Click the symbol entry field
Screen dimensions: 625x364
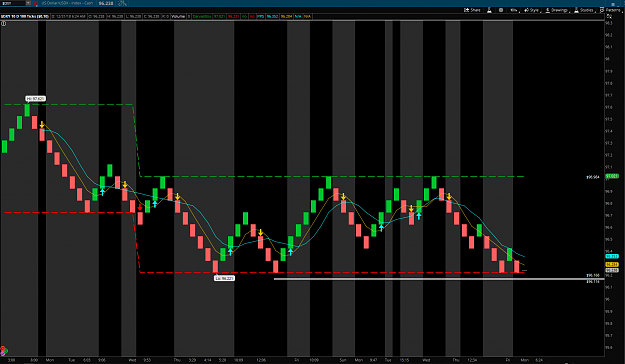13,3
